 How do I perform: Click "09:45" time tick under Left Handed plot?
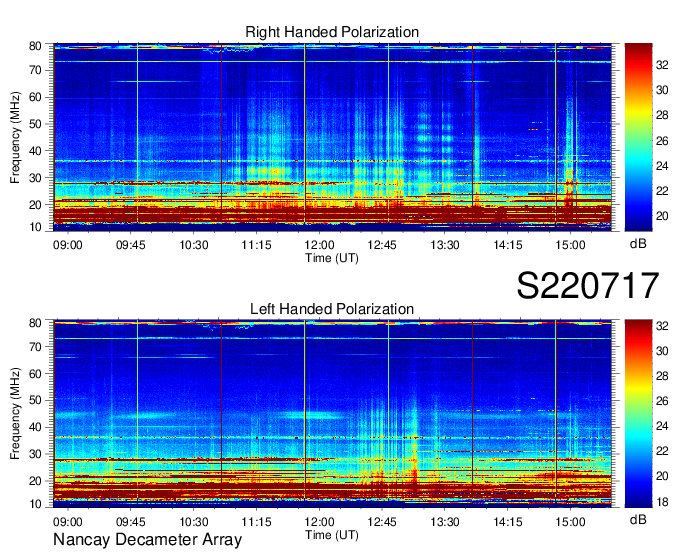131,522
